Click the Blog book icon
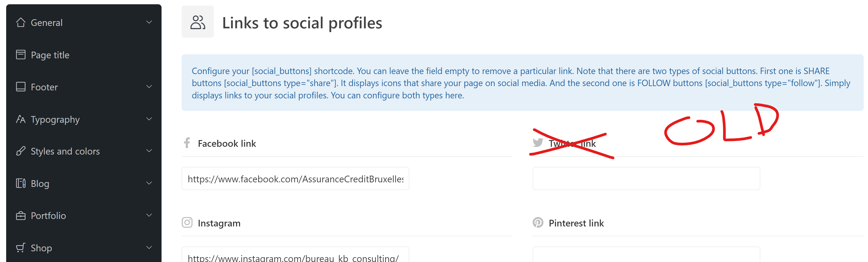 point(21,183)
